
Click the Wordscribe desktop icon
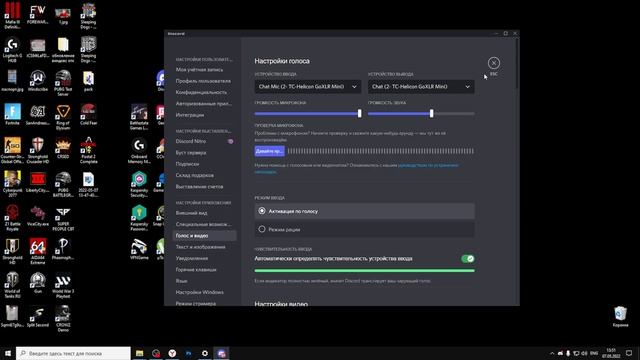coord(38,81)
